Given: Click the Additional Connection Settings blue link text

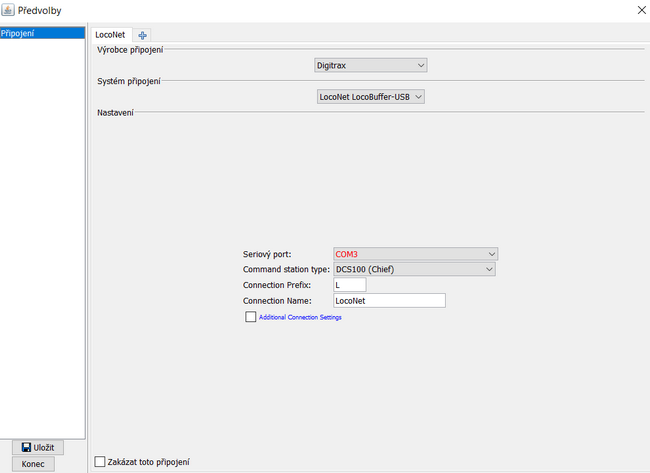Looking at the screenshot, I should 300,317.
